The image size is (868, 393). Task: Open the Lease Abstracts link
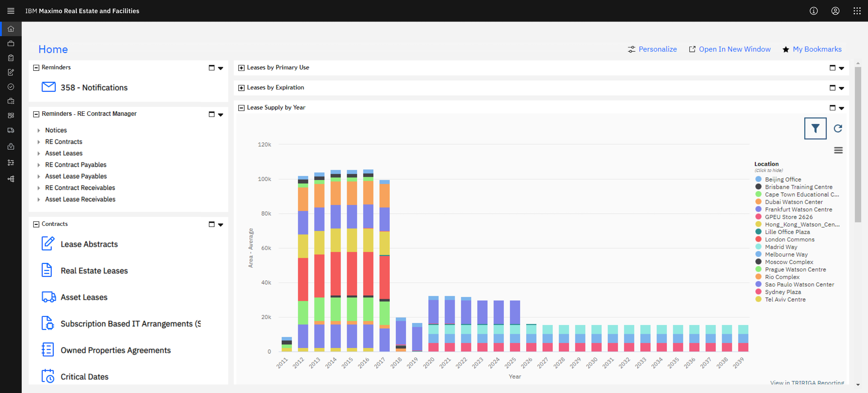[89, 244]
